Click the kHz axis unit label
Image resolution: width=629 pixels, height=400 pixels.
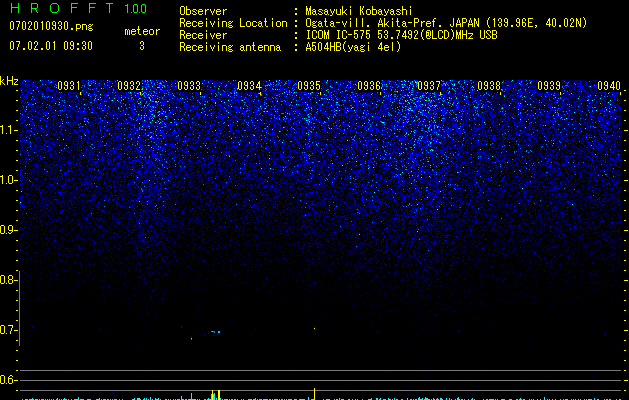coord(9,81)
